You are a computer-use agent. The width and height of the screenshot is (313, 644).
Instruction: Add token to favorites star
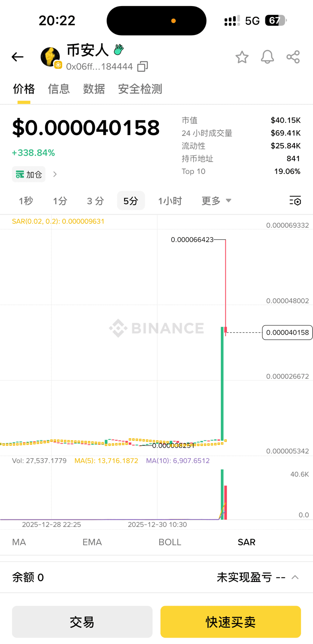point(242,57)
